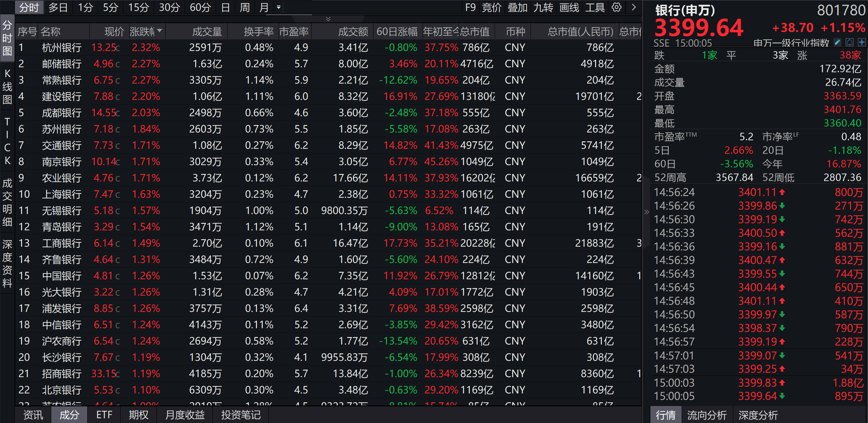Image resolution: width=868 pixels, height=423 pixels.
Task: Click 九转 indicator button
Action: tap(543, 7)
